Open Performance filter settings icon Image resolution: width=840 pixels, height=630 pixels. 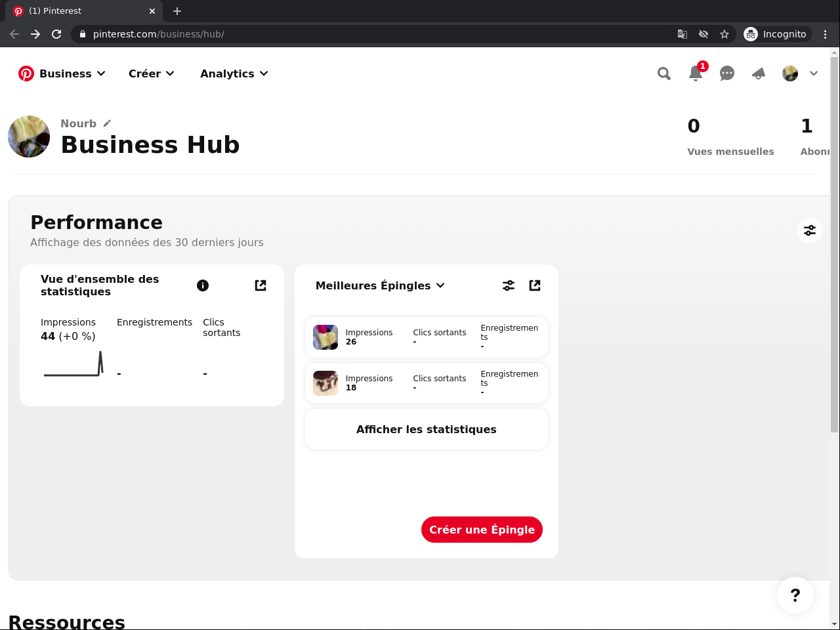pos(810,230)
